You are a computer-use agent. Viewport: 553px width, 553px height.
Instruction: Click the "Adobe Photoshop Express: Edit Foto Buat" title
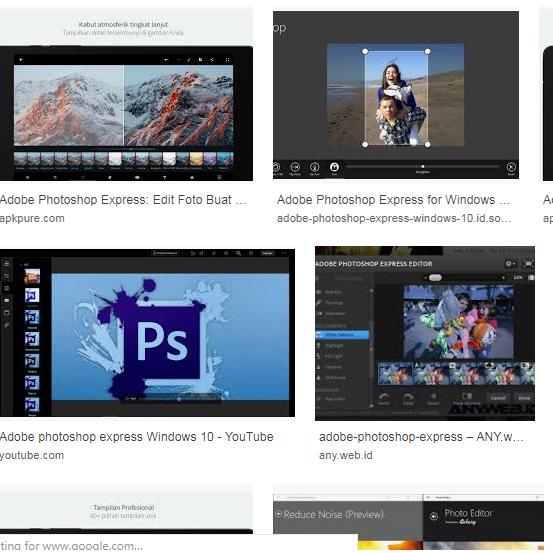pos(123,200)
